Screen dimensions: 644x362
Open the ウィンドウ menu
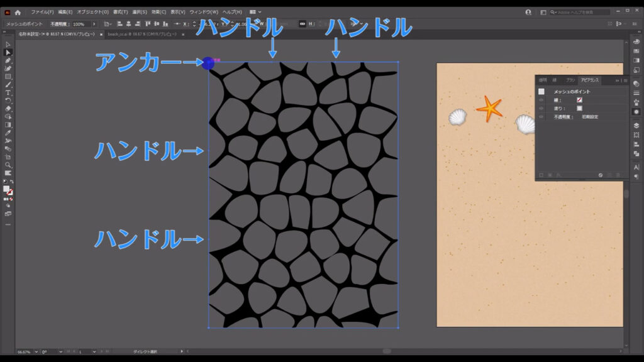click(x=203, y=11)
